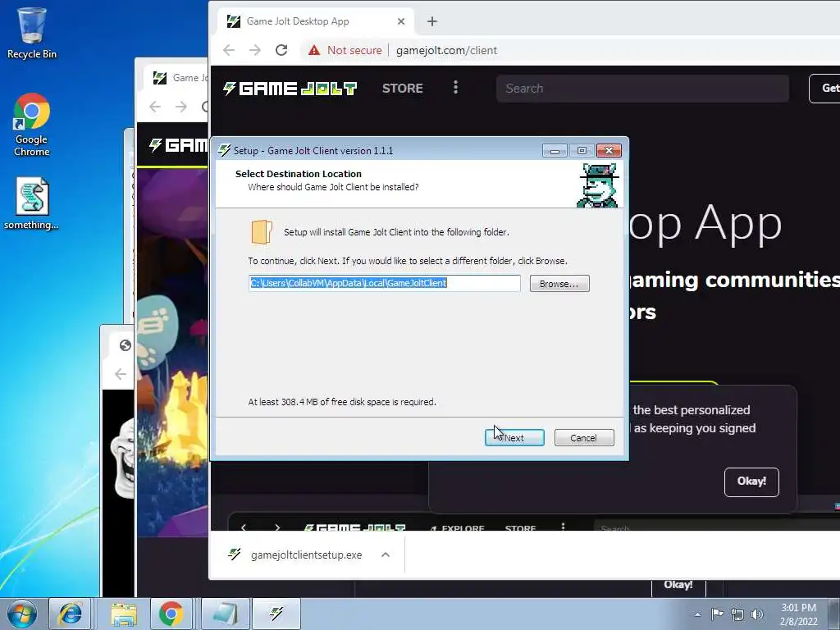Click the Windows Start orb
This screenshot has width=840, height=630.
(22, 614)
